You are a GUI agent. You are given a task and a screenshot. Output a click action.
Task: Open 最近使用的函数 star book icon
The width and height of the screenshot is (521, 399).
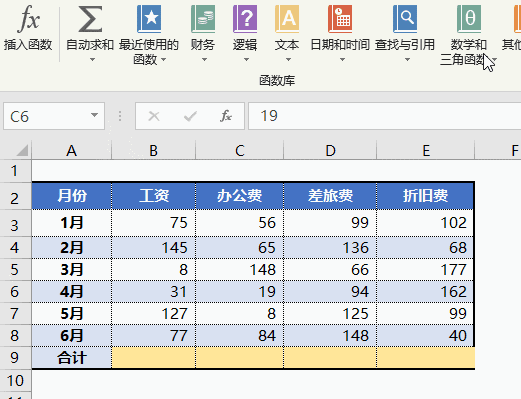click(149, 19)
